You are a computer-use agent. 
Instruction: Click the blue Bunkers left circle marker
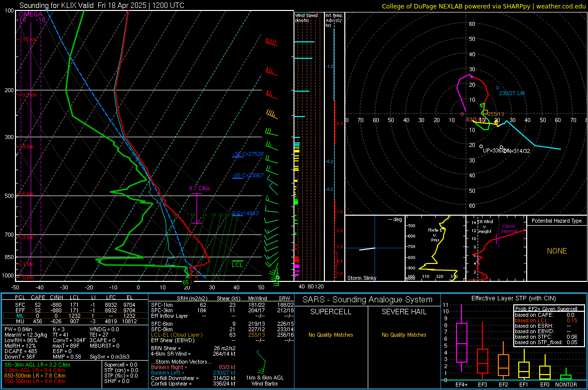(498, 88)
